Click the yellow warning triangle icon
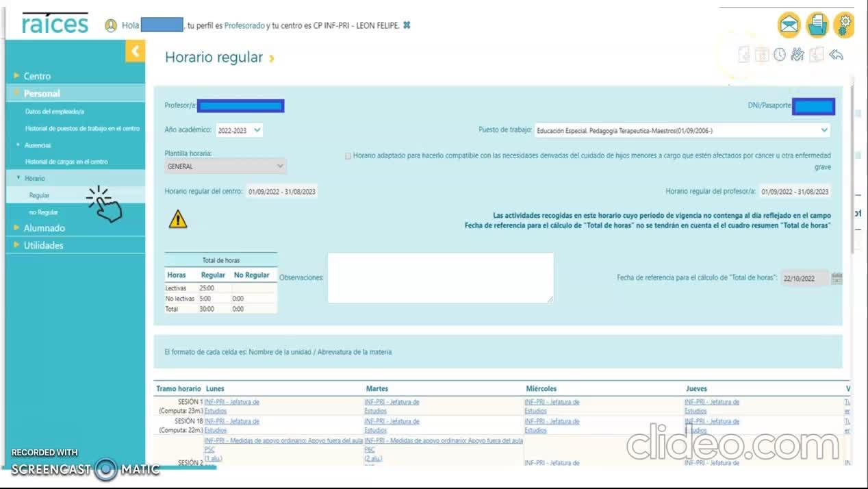The width and height of the screenshot is (868, 489). pos(178,218)
